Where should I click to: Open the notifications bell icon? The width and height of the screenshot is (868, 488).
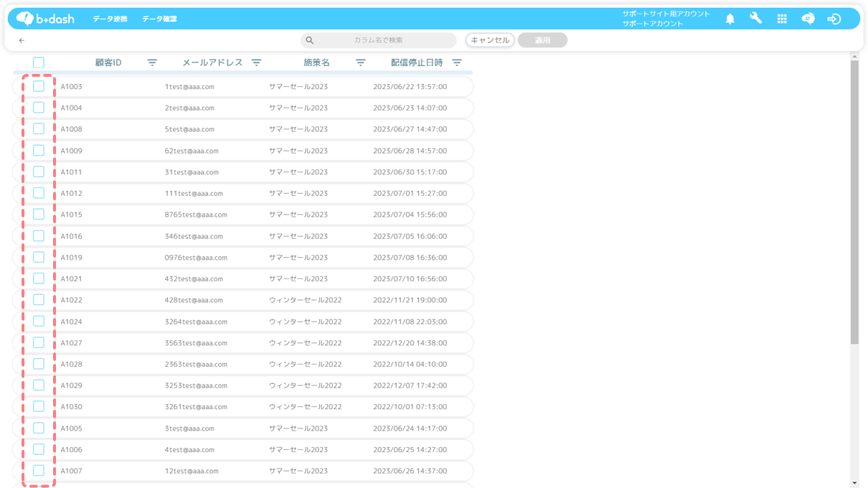pos(730,19)
